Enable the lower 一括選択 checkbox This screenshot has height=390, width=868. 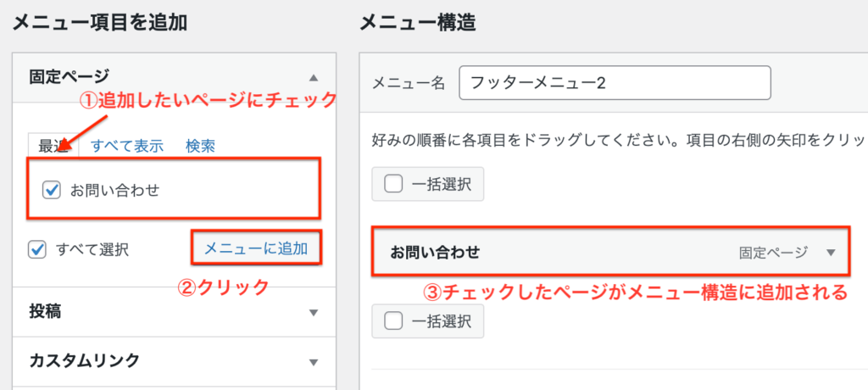[x=392, y=320]
